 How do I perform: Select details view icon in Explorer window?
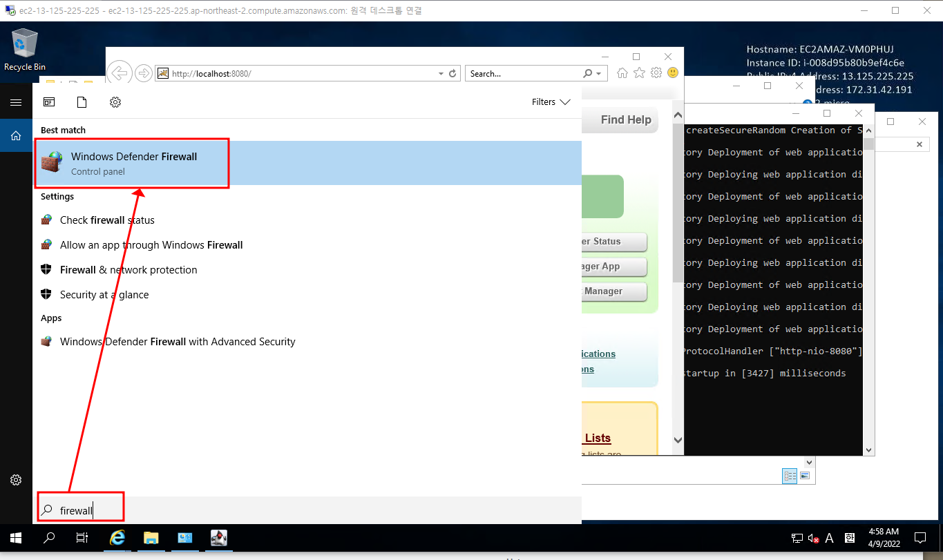tap(790, 476)
